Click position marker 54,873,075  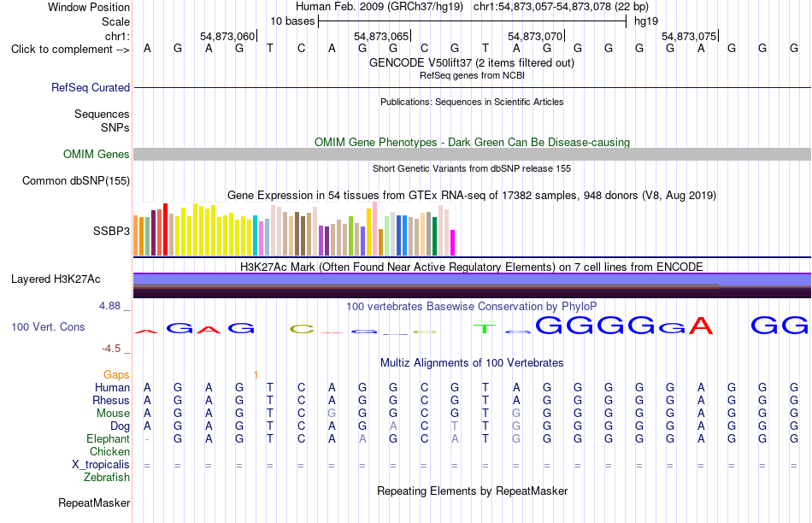(690, 36)
